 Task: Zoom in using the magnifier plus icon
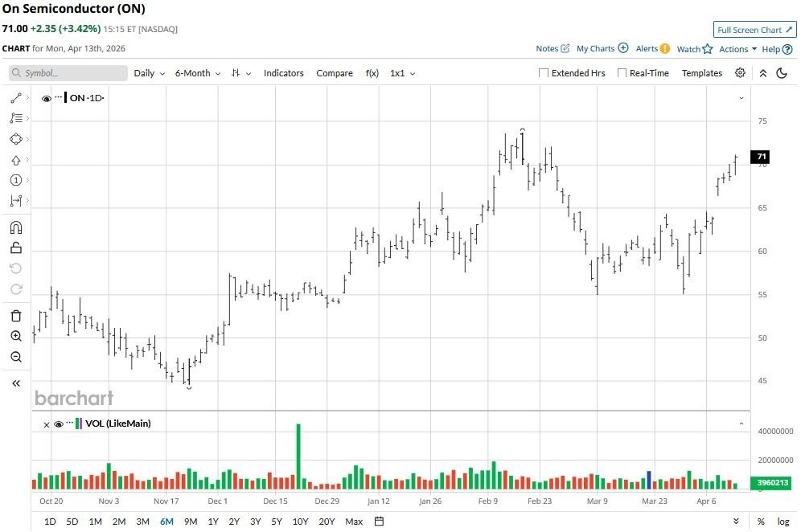pyautogui.click(x=15, y=337)
